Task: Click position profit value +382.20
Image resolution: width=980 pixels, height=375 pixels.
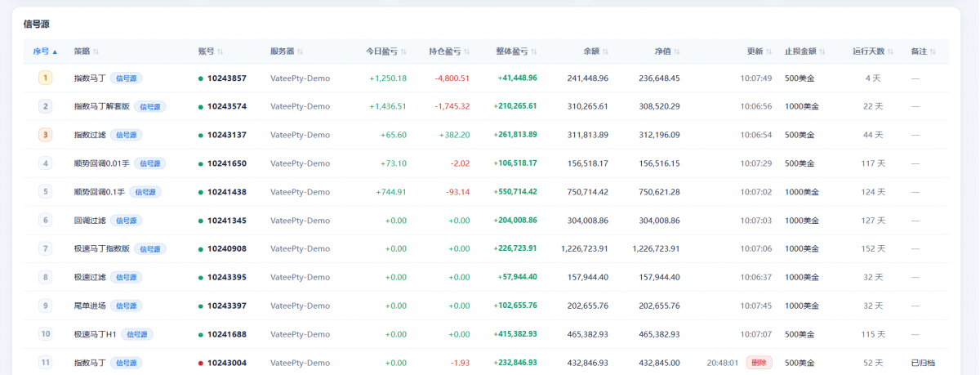Action: coord(454,135)
